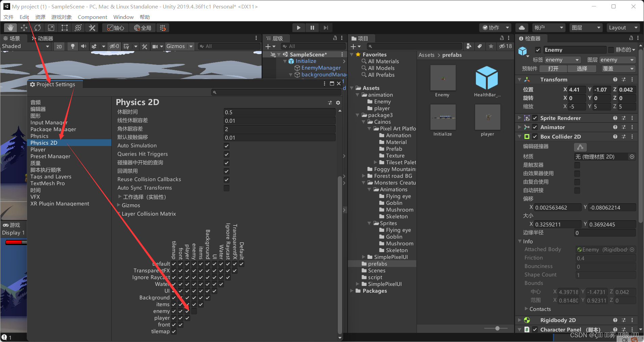
Task: Click the help icon on the Rigidbody 2D component
Action: 615,320
